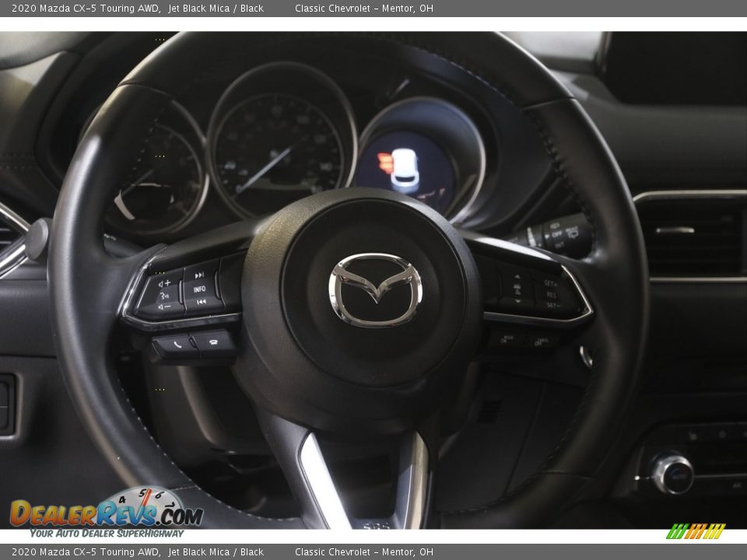This screenshot has width=747, height=560.
Task: Select 'Jet Black Mica / Black' in bottom caption
Action: 216,552
